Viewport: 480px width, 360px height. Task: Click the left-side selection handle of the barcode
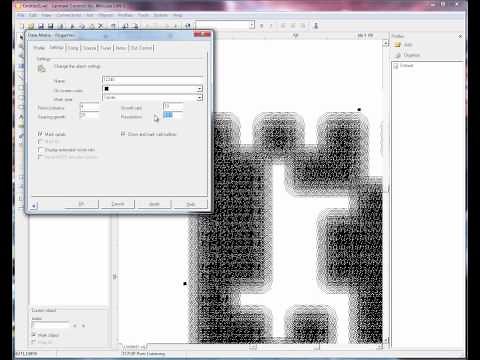click(x=185, y=284)
